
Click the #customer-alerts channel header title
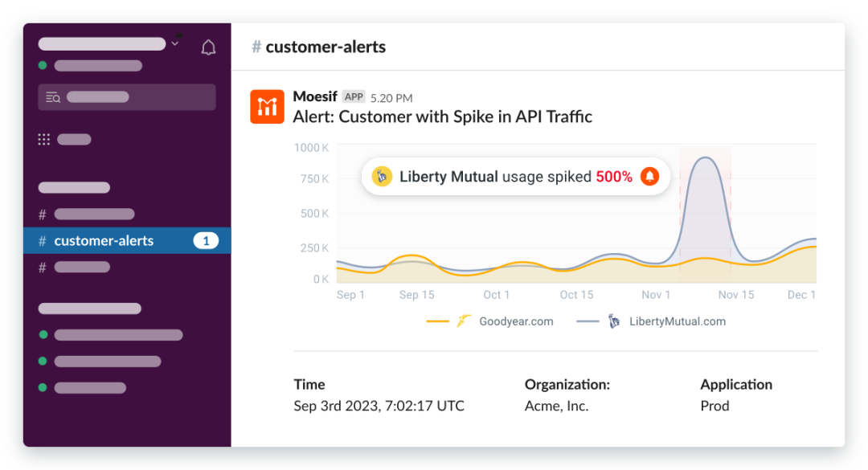pyautogui.click(x=319, y=47)
